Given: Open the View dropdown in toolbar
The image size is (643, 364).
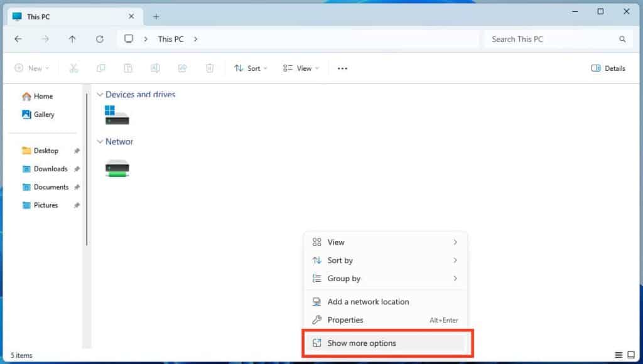Looking at the screenshot, I should coord(301,68).
